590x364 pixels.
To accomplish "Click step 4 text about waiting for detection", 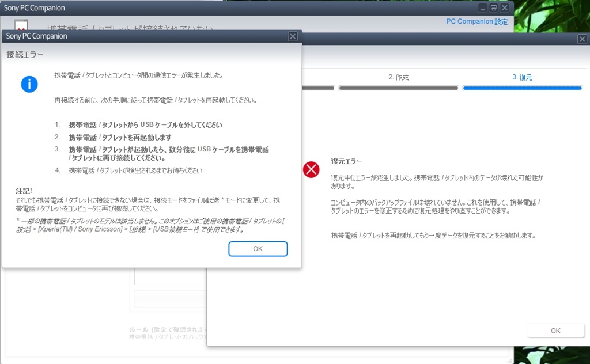I will (x=135, y=170).
